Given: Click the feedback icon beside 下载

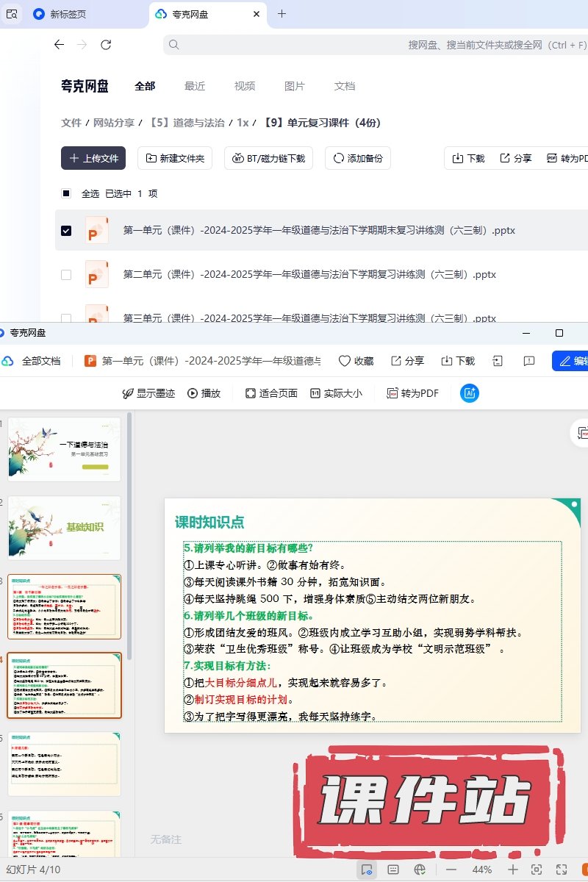Looking at the screenshot, I should [x=528, y=361].
